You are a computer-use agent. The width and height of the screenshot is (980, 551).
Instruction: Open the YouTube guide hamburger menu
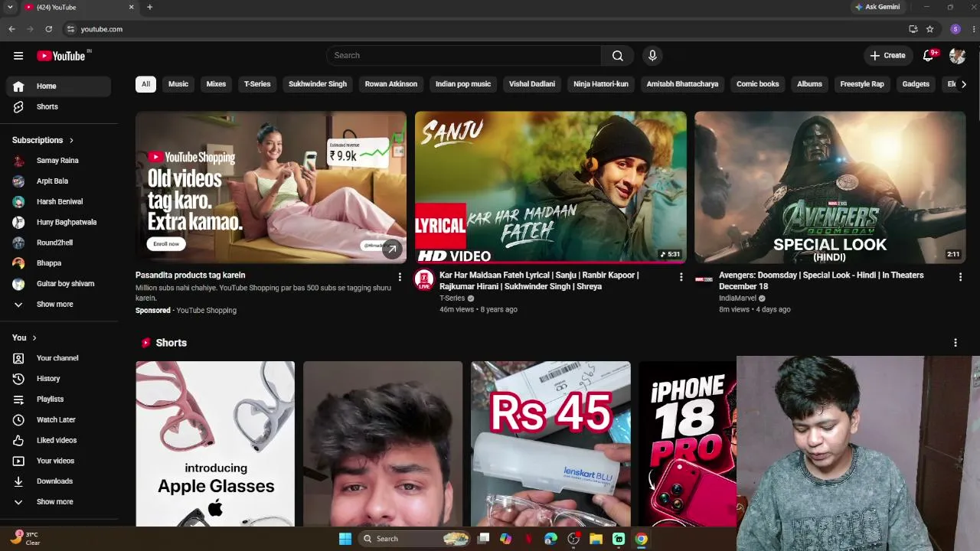click(18, 56)
